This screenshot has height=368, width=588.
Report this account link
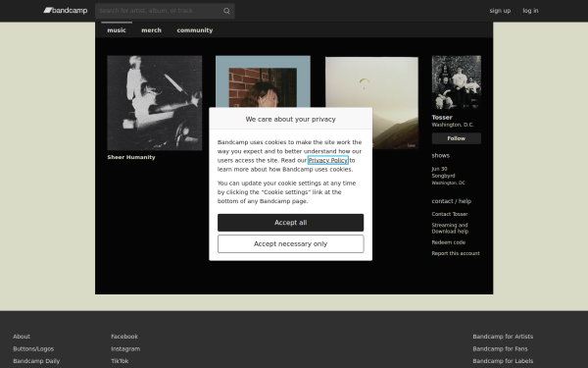click(456, 253)
